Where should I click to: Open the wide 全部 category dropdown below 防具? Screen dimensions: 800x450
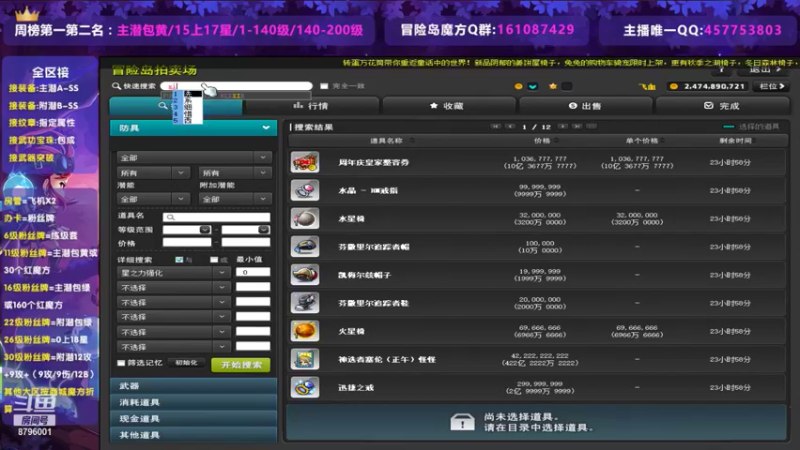(x=193, y=158)
